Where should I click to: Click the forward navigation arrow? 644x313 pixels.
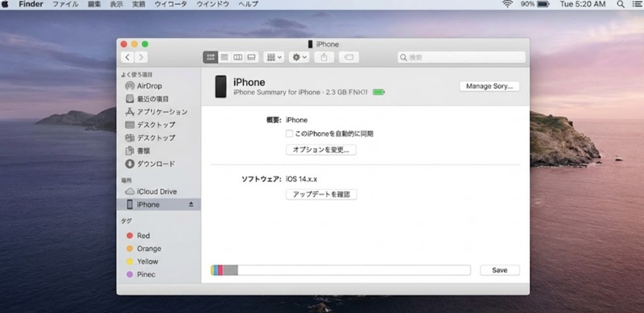[141, 57]
